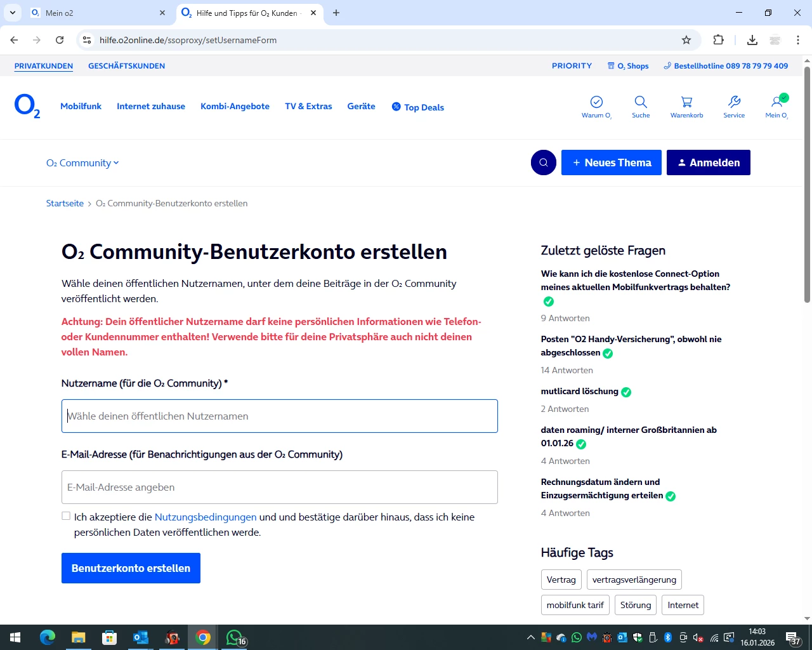Click the Neues Thema button

pos(612,162)
